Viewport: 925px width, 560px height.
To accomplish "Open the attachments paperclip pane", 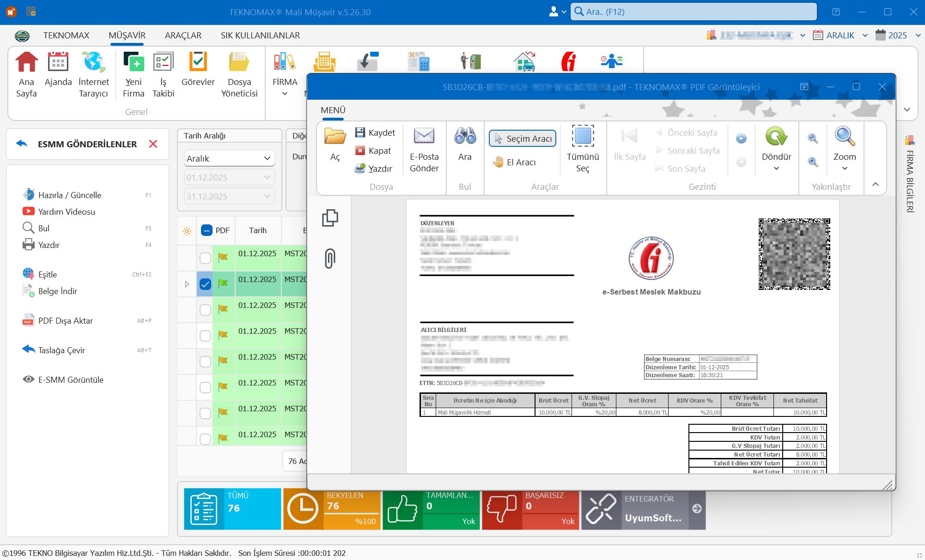I will (x=330, y=258).
